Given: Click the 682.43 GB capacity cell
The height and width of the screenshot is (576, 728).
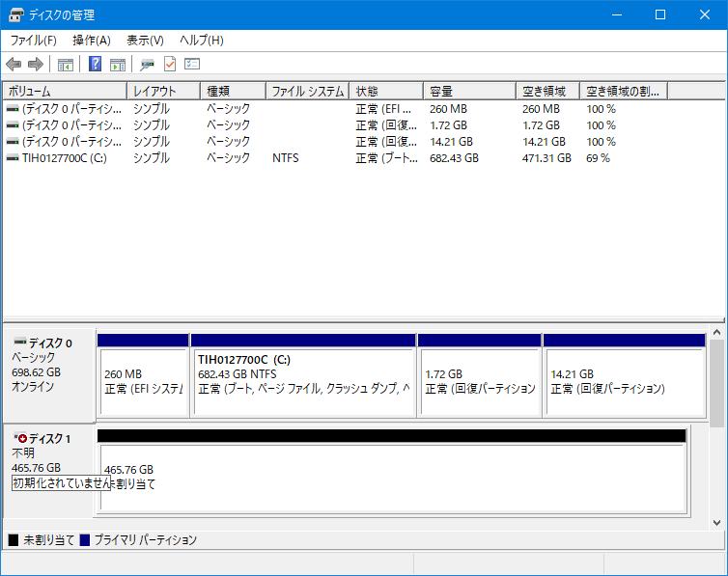Looking at the screenshot, I should click(x=454, y=158).
